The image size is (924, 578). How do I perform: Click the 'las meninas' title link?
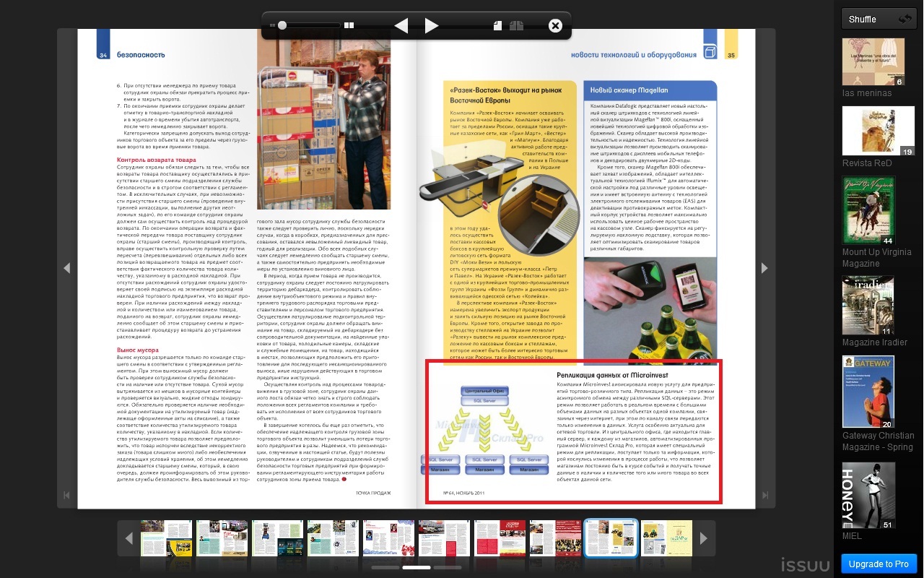(x=866, y=93)
